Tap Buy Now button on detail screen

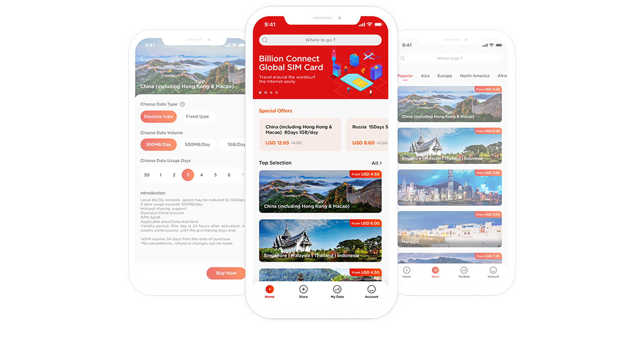pos(226,273)
